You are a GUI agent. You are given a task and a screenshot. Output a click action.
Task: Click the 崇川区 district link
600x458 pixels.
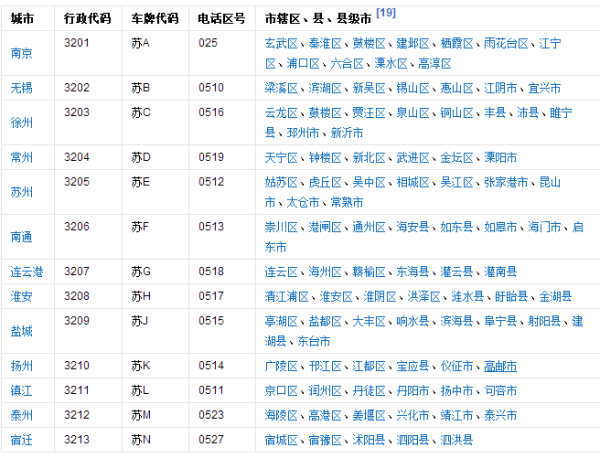point(281,227)
